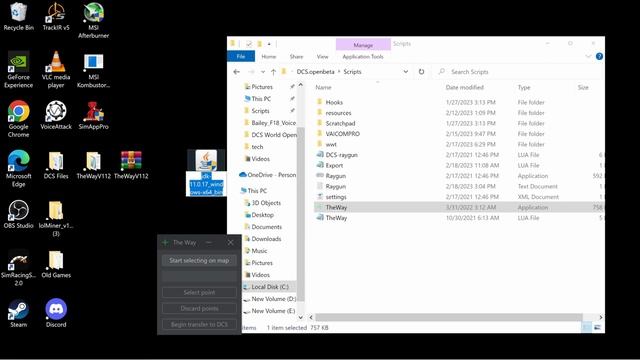640x360 pixels.
Task: Sort files by the Type column header
Action: pyautogui.click(x=524, y=87)
